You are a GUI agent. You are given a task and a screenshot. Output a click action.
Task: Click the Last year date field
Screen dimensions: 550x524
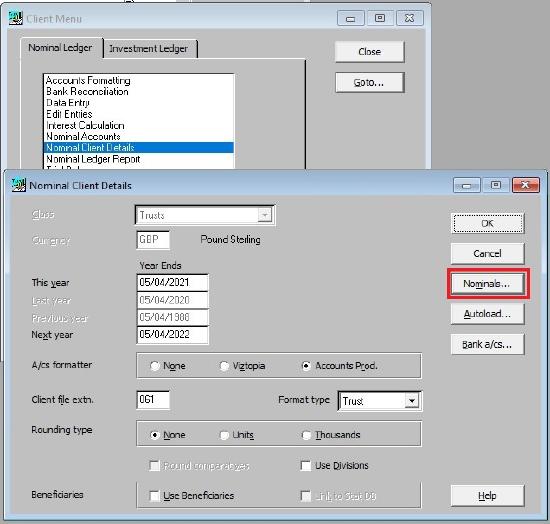173,300
